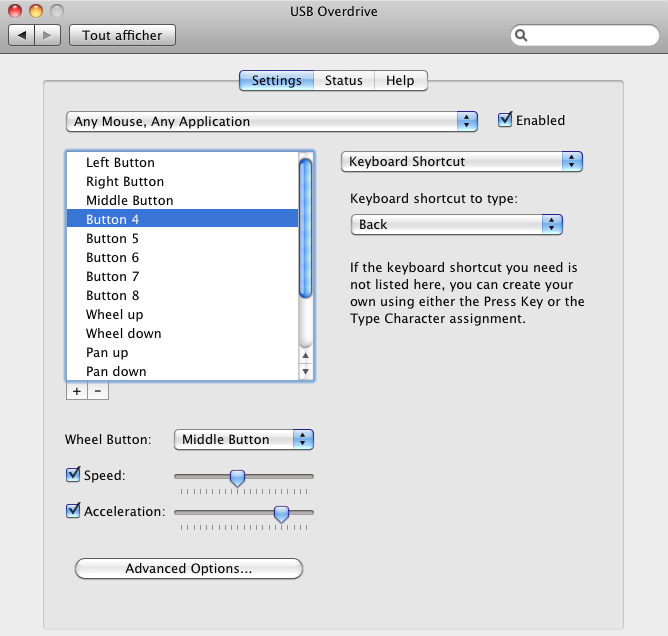Switch to the Status tab
This screenshot has width=668, height=636.
pos(344,81)
